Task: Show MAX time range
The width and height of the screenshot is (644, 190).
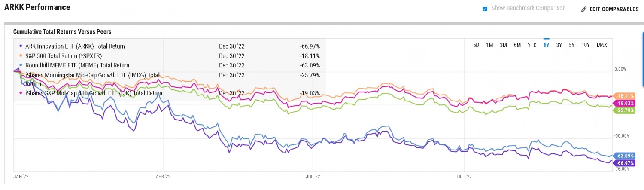Action: 601,45
